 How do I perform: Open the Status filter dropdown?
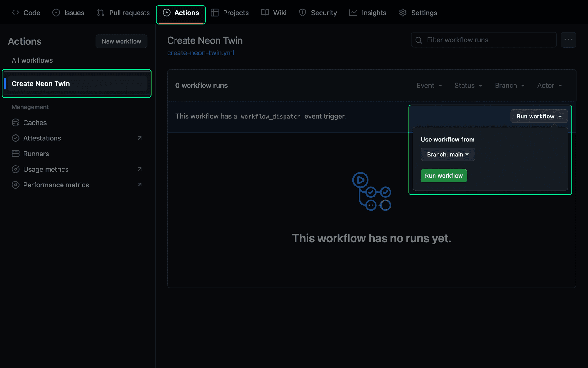pos(468,86)
